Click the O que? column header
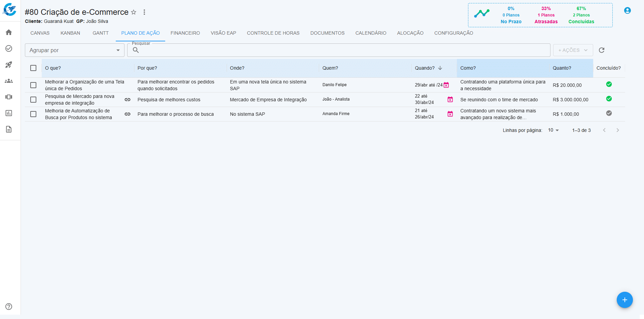The height and width of the screenshot is (319, 644). (x=88, y=68)
